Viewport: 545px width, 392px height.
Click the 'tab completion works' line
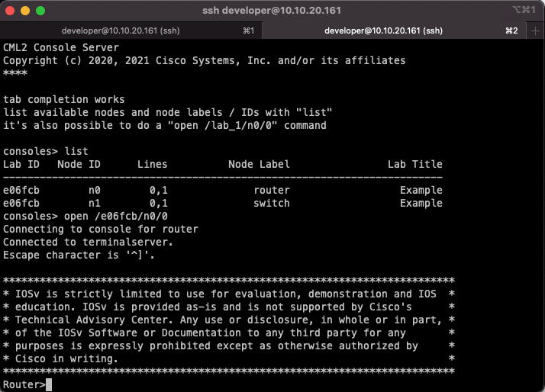pyautogui.click(x=64, y=100)
